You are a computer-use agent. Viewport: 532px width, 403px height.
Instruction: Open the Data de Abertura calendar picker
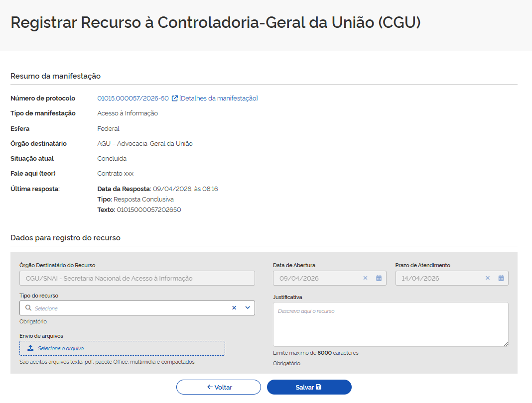[x=379, y=278]
